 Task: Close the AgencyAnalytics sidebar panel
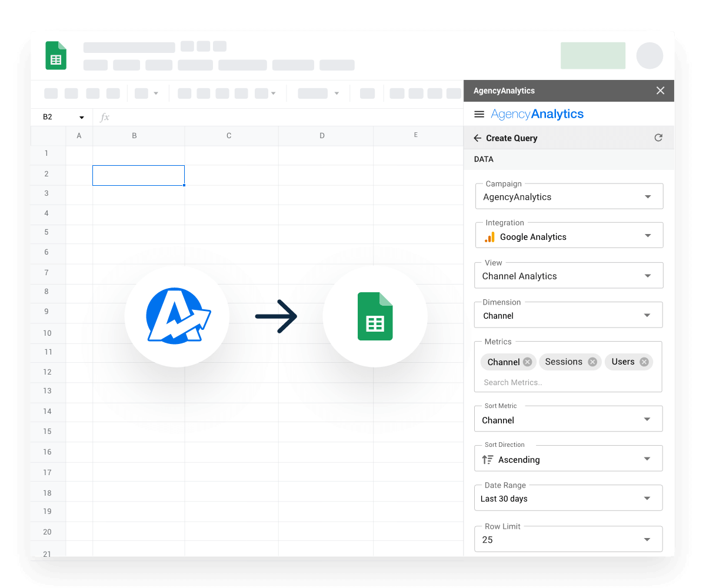(660, 91)
